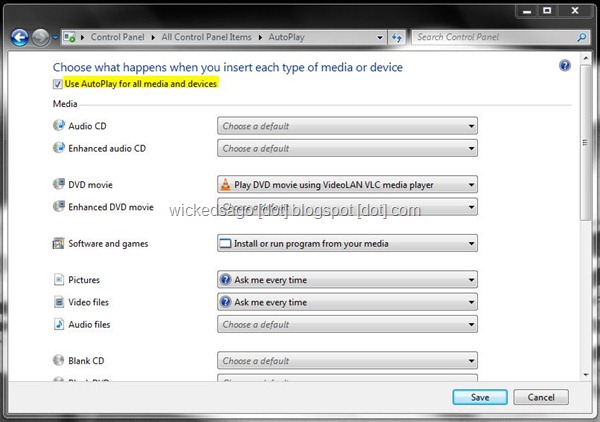Open the blue help question mark
The width and height of the screenshot is (600, 422).
565,65
